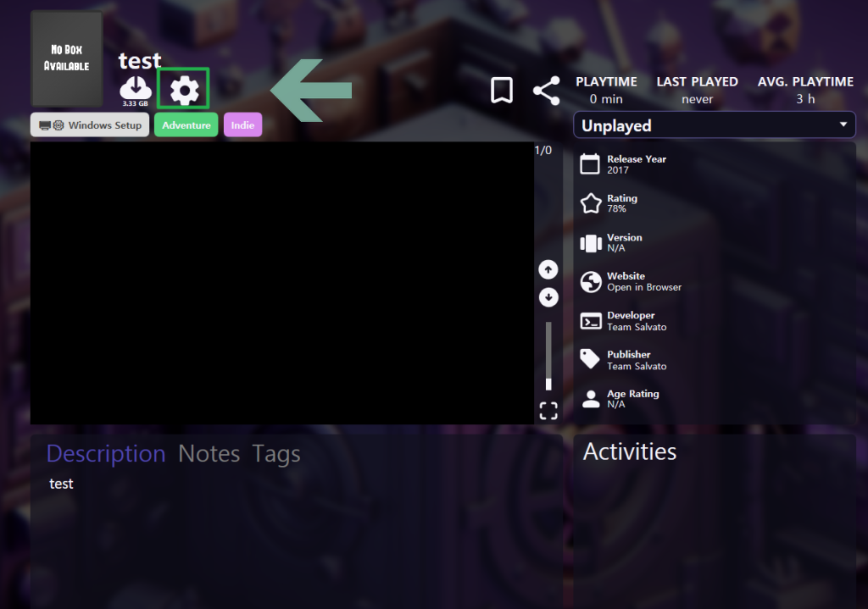Open game settings gear icon
Viewport: 868px width, 609px height.
pyautogui.click(x=184, y=90)
